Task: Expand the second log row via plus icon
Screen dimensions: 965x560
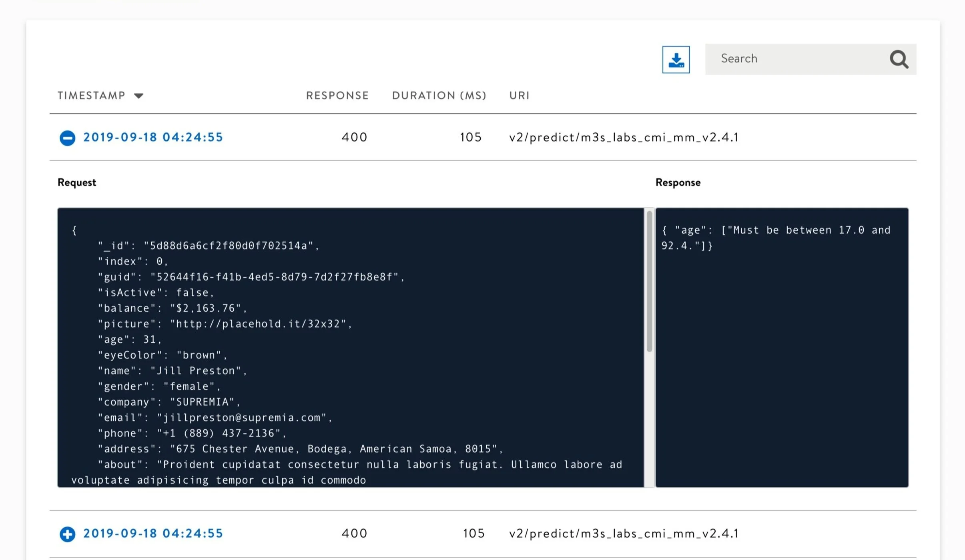Action: [x=67, y=534]
